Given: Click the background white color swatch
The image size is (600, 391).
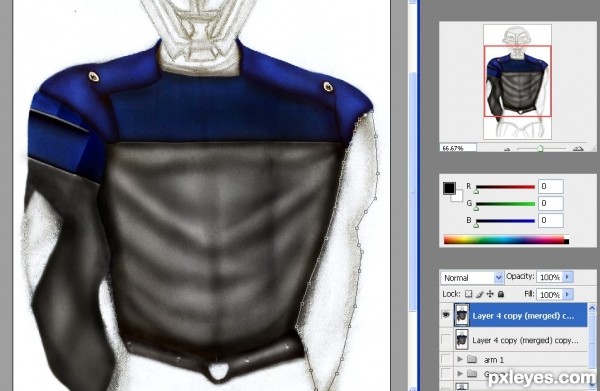Looking at the screenshot, I should point(459,197).
